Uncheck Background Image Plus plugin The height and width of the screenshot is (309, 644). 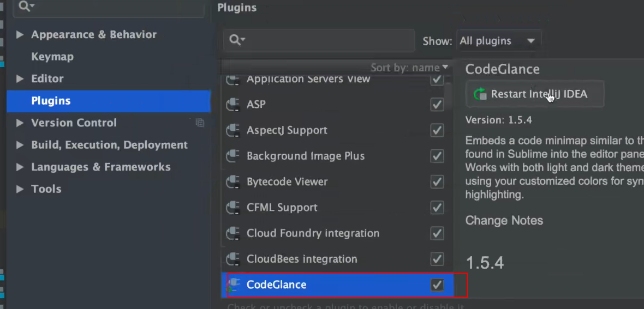click(x=437, y=156)
